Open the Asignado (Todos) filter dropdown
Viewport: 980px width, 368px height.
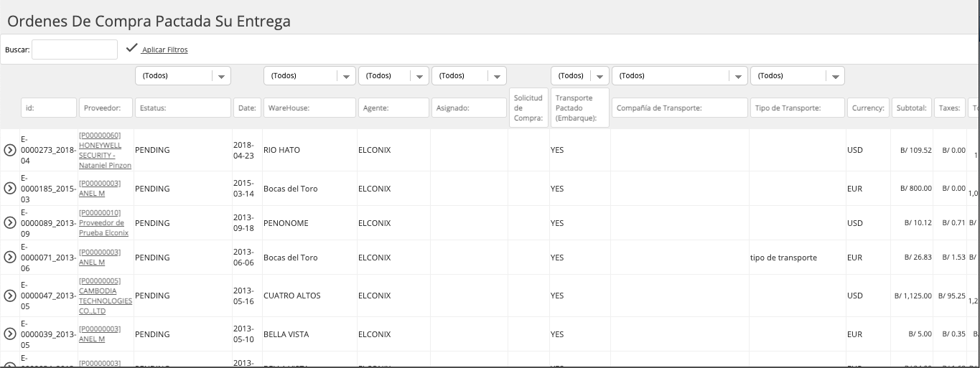point(470,76)
